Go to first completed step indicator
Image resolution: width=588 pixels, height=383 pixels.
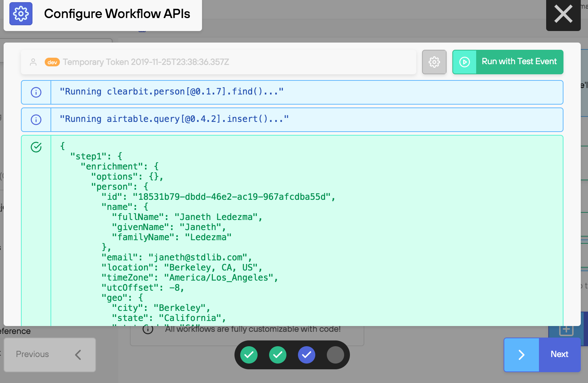[249, 355]
